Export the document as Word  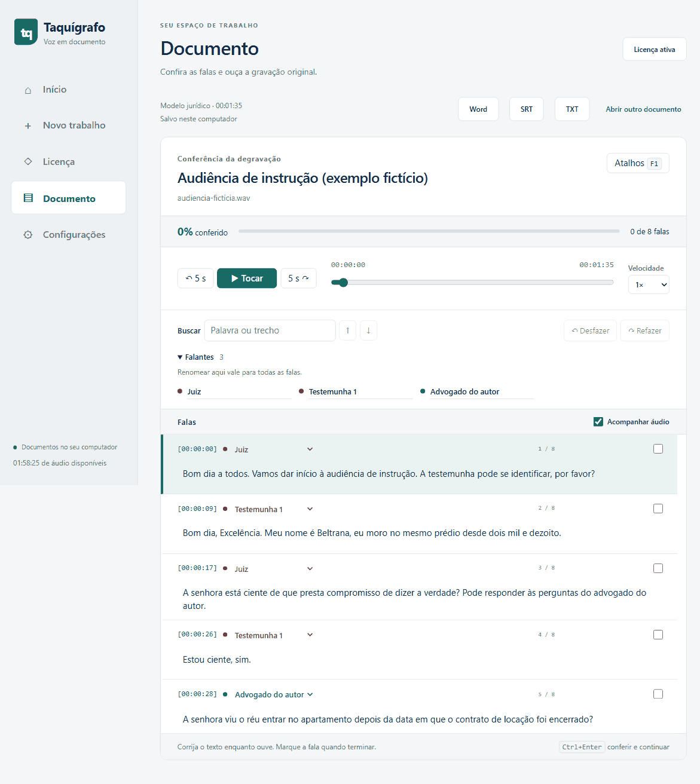[x=478, y=109]
